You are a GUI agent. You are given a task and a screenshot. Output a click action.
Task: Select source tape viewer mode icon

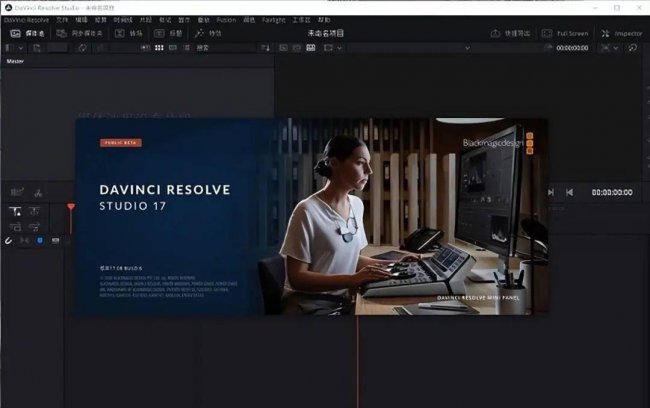click(297, 48)
